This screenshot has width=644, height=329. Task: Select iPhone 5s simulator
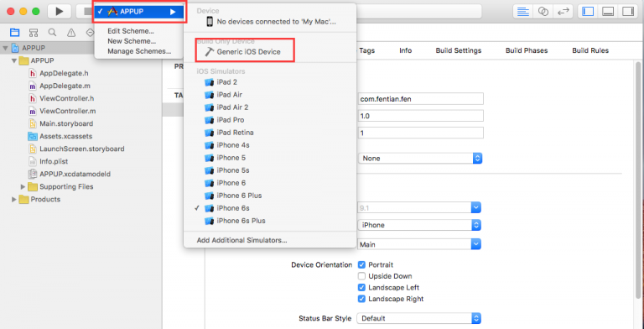pos(233,170)
